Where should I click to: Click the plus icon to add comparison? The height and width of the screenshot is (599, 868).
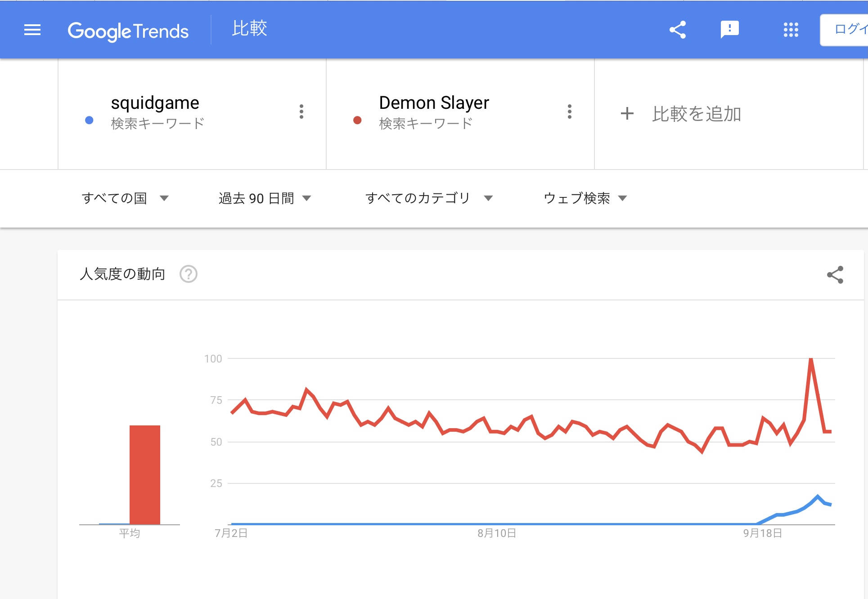click(x=627, y=113)
